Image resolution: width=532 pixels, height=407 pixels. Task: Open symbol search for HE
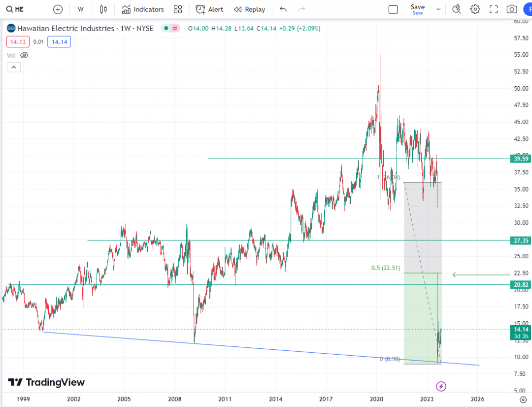[15, 9]
